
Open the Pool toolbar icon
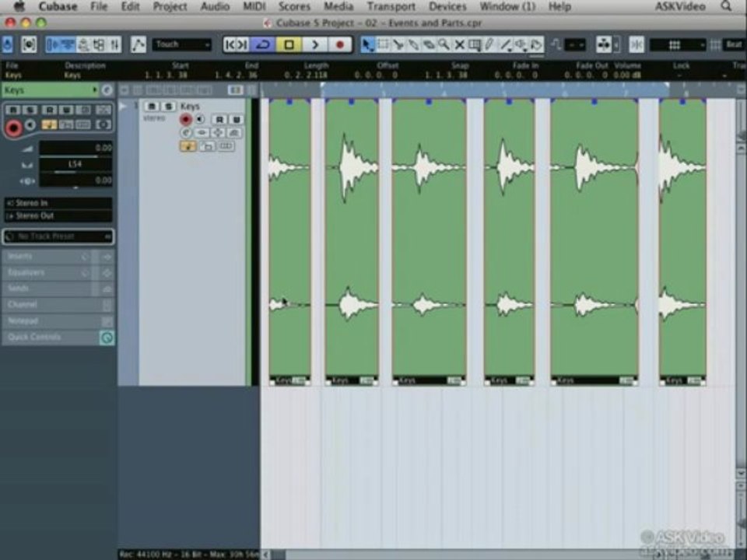(99, 45)
